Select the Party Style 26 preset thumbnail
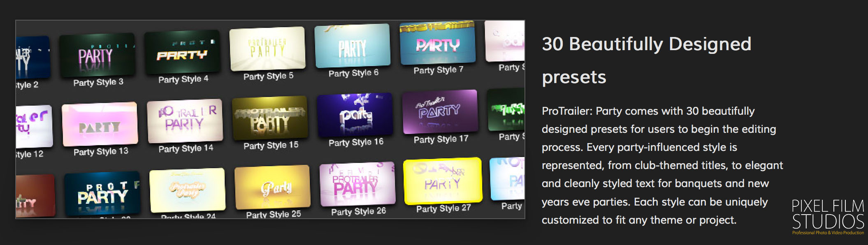The width and height of the screenshot is (868, 245). (x=357, y=184)
